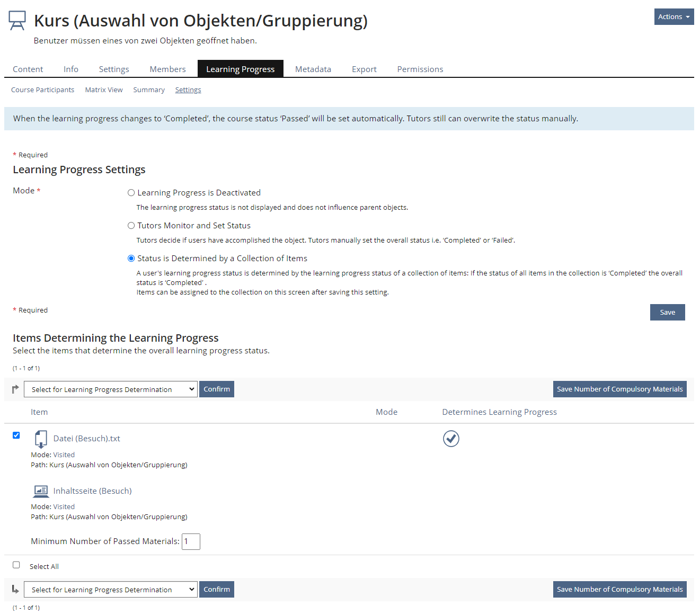This screenshot has height=614, width=700.
Task: Select Learning Progress is Deactivated mode
Action: tap(131, 193)
